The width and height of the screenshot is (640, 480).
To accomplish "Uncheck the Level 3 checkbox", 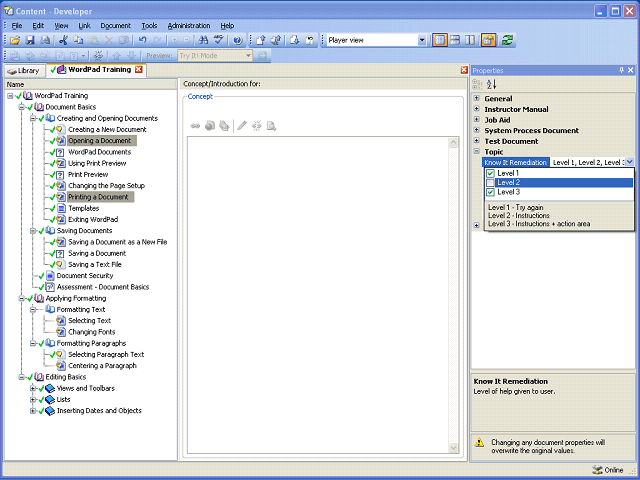I will coord(490,192).
